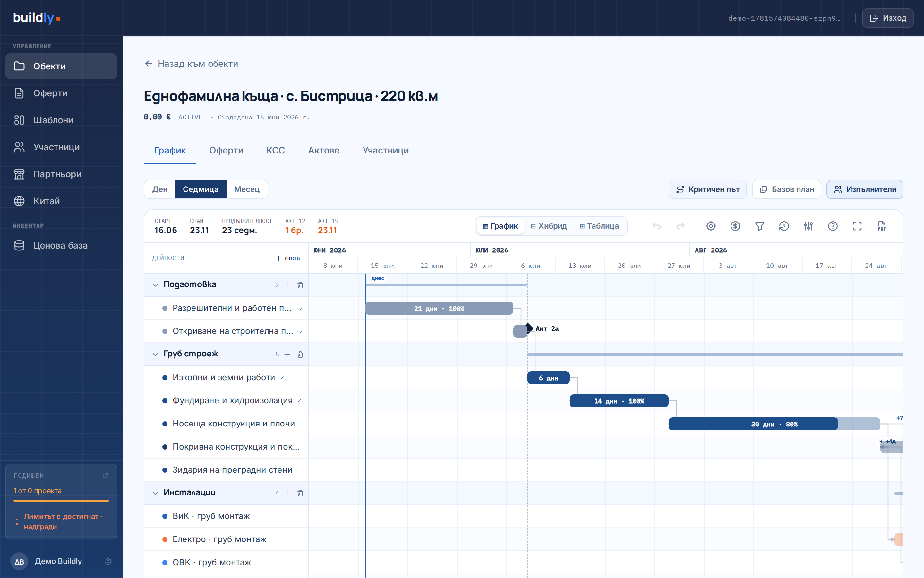Viewport: 924px width, 578px height.
Task: Select ОВК · груб монтаж row
Action: [x=226, y=563]
